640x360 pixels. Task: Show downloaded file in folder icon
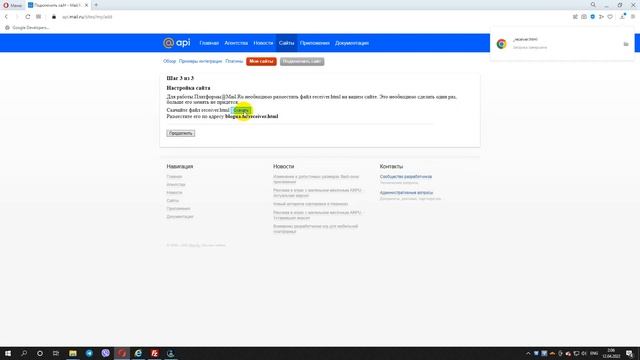[626, 44]
